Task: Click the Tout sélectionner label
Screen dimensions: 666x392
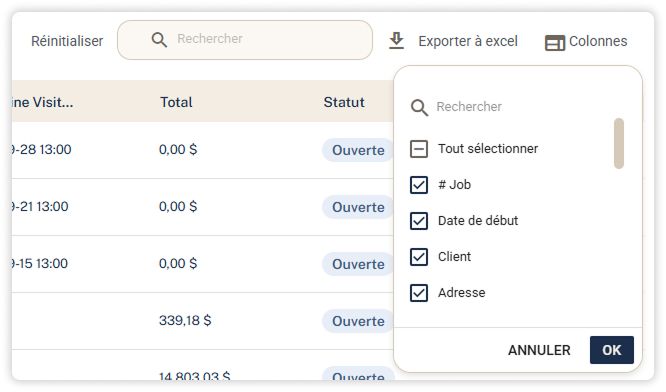Action: tap(488, 149)
